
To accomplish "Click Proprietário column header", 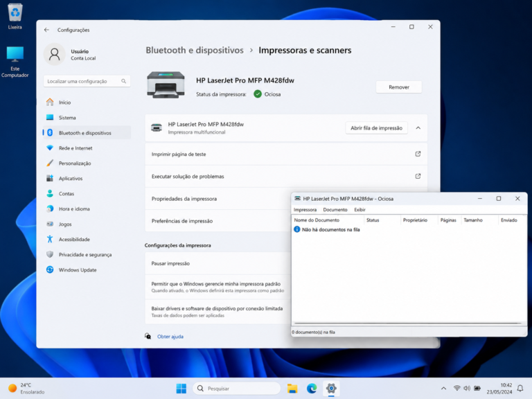I will pyautogui.click(x=419, y=220).
